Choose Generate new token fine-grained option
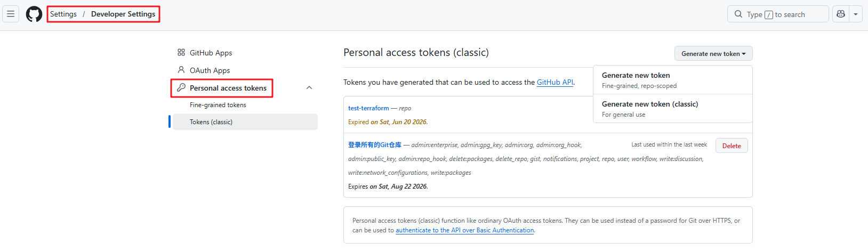This screenshot has width=868, height=251. pyautogui.click(x=673, y=80)
